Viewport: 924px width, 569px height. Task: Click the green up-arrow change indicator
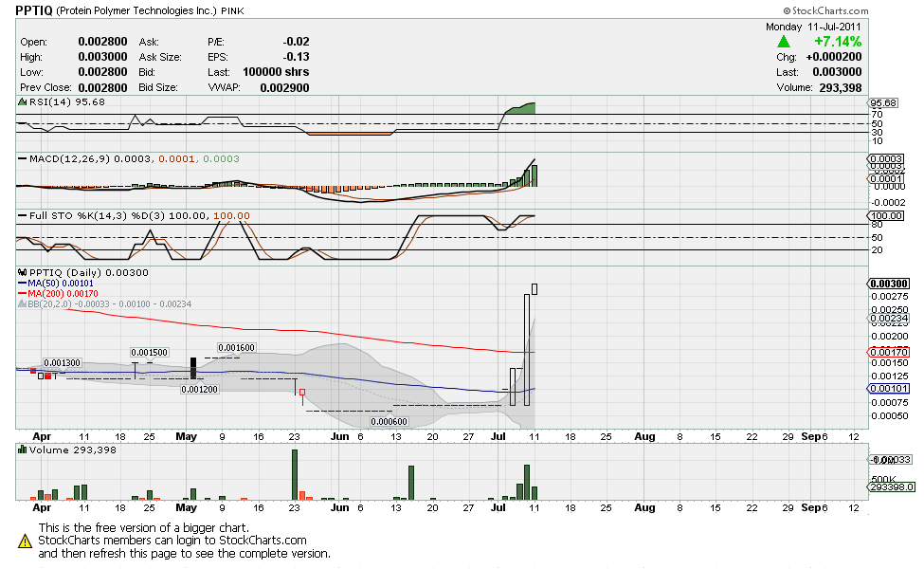pyautogui.click(x=783, y=42)
